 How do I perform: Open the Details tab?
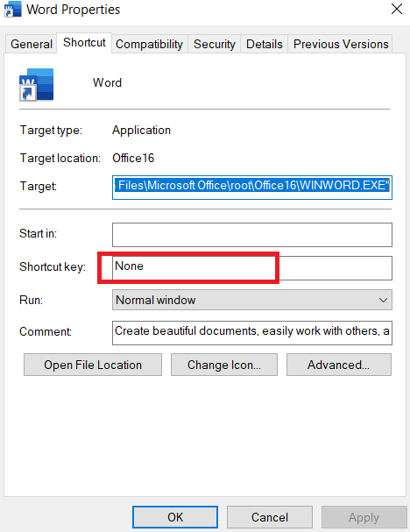click(x=265, y=44)
